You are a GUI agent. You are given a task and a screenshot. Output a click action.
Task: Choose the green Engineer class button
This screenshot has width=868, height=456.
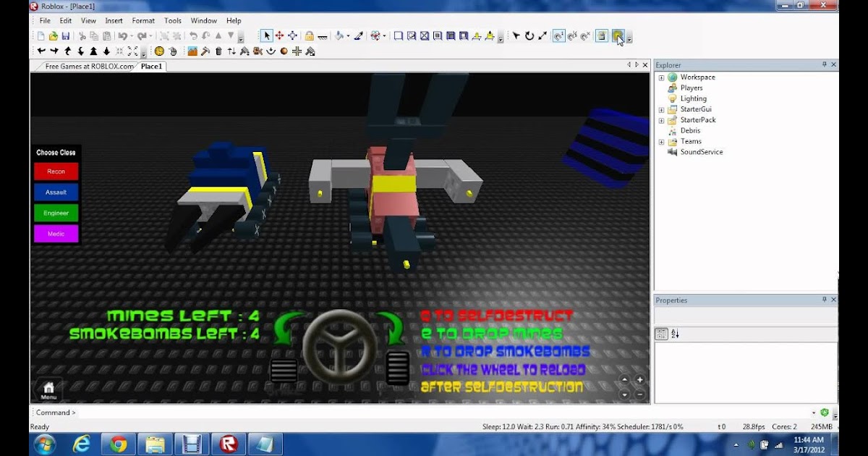pyautogui.click(x=56, y=213)
